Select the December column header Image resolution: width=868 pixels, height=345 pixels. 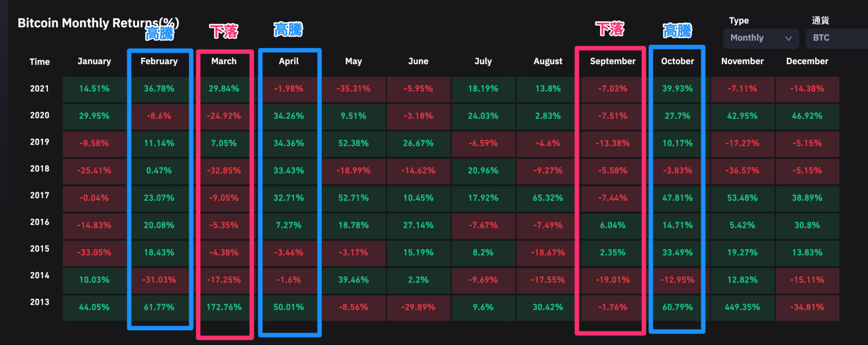(x=807, y=61)
